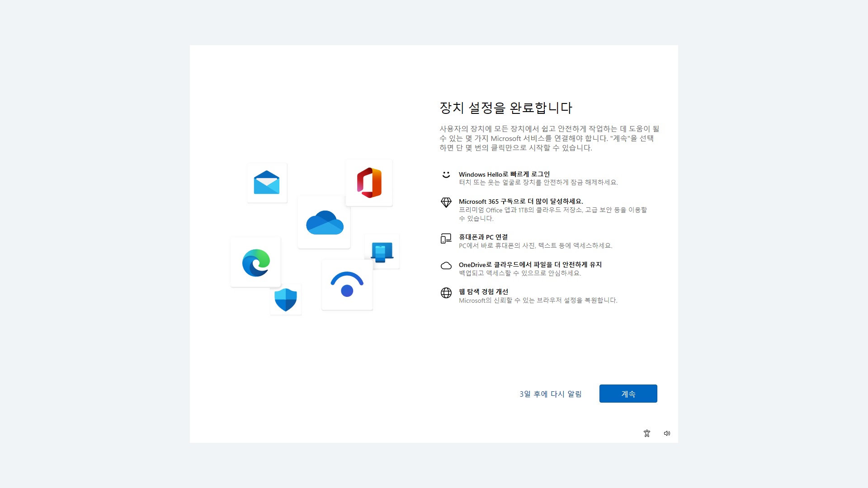This screenshot has height=488, width=868.
Task: Click Microsoft 365 구독 title text
Action: [x=521, y=202]
